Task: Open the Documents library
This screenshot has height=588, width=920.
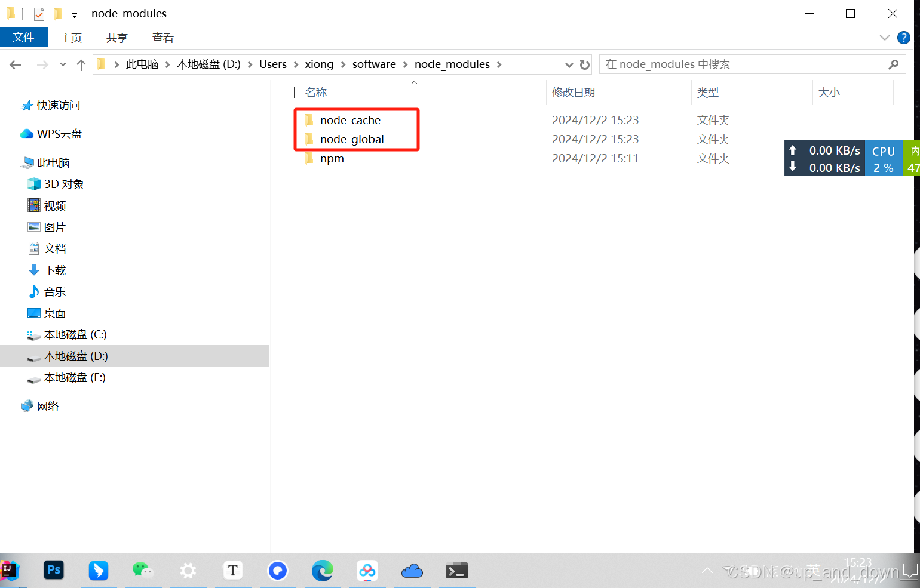Action: 47,248
